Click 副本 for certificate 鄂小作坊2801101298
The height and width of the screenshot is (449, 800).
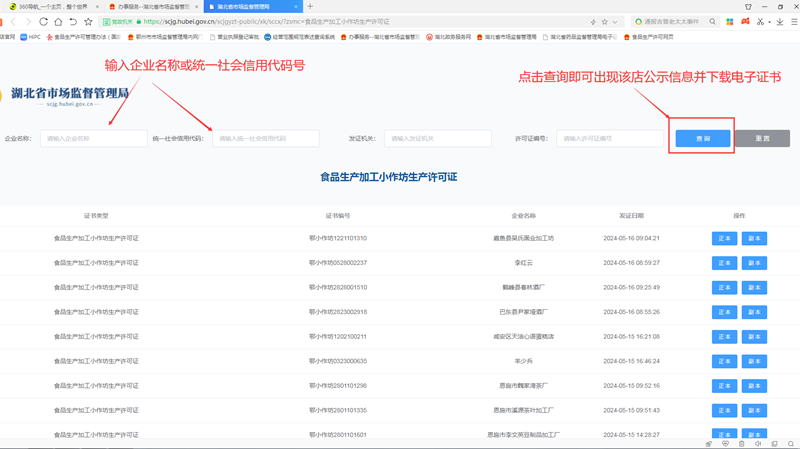(x=754, y=386)
